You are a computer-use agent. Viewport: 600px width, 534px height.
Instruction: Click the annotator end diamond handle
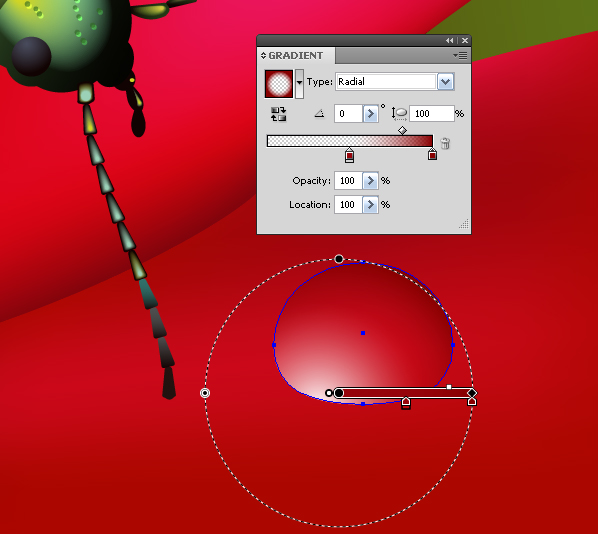[x=472, y=393]
